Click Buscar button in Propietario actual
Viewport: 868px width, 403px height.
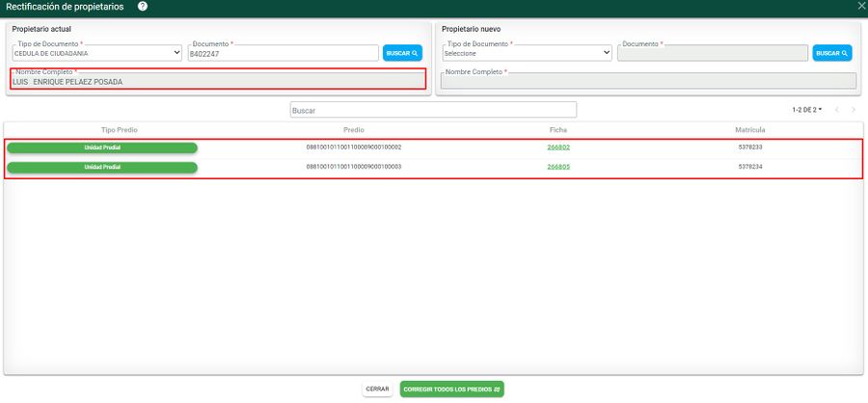[402, 54]
